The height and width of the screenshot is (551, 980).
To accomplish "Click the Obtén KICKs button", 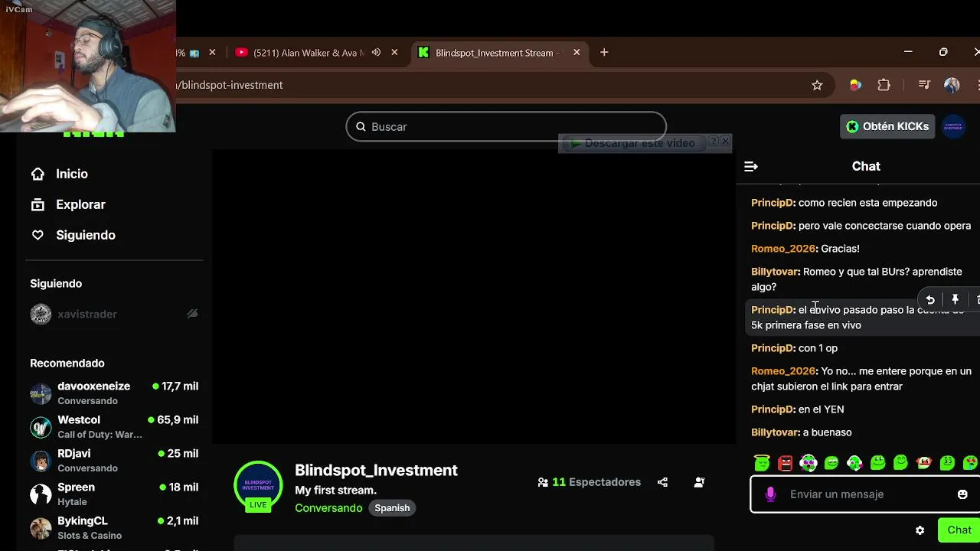I will (887, 126).
